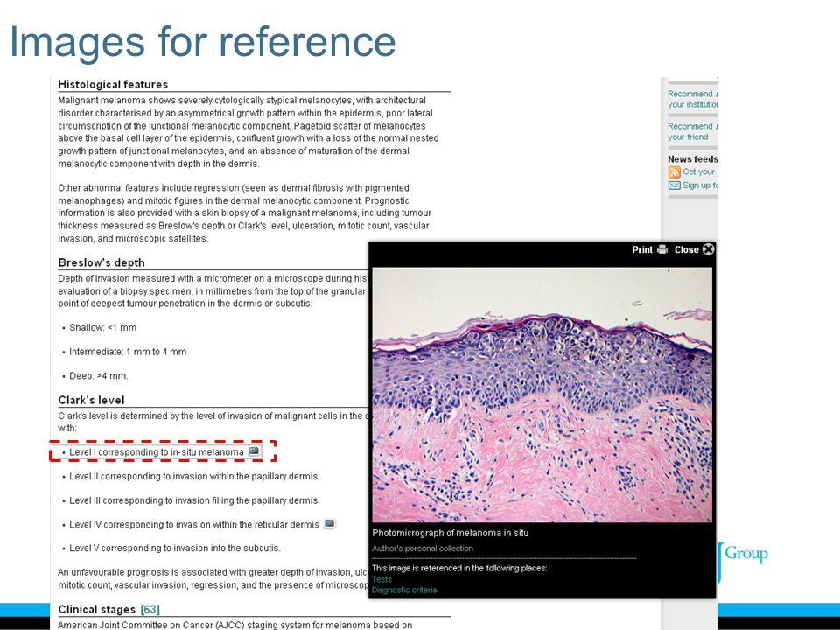Click Level V invasion into the subcutis
This screenshot has height=630, width=840.
coord(175,549)
